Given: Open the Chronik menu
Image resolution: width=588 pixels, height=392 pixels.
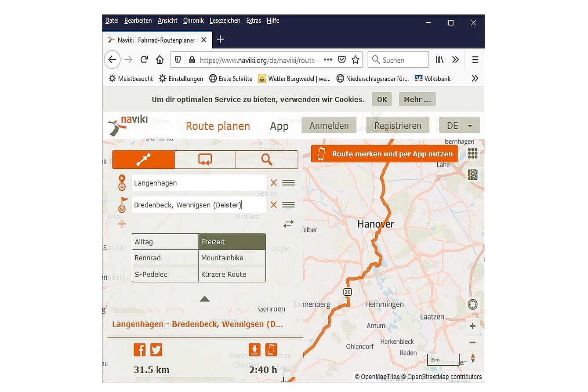Looking at the screenshot, I should click(x=193, y=21).
